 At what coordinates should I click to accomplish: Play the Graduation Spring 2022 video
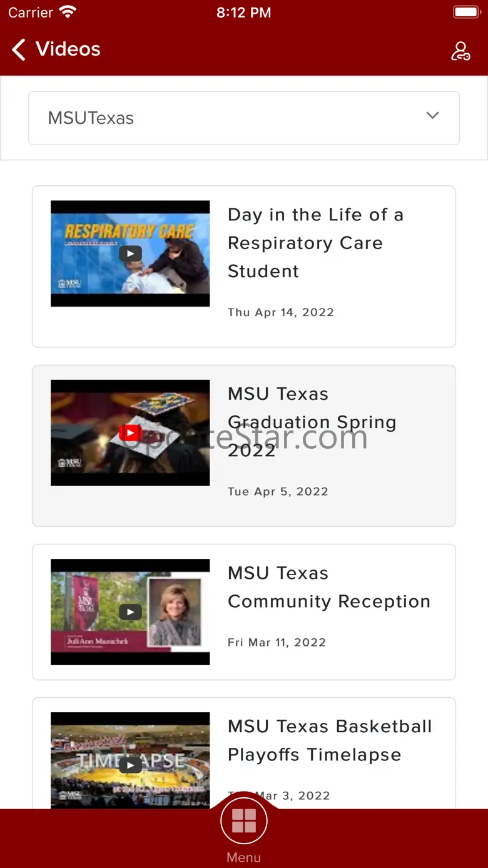pos(130,432)
